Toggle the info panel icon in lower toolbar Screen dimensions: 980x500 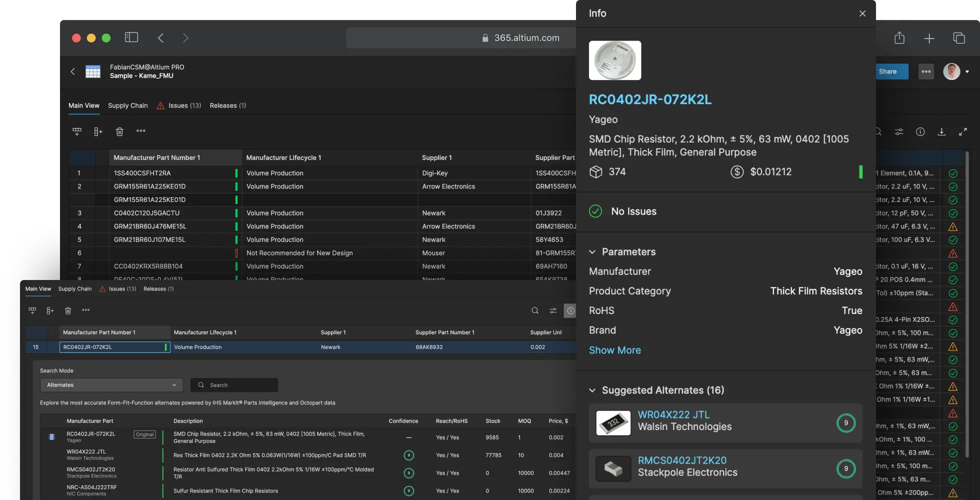[570, 310]
